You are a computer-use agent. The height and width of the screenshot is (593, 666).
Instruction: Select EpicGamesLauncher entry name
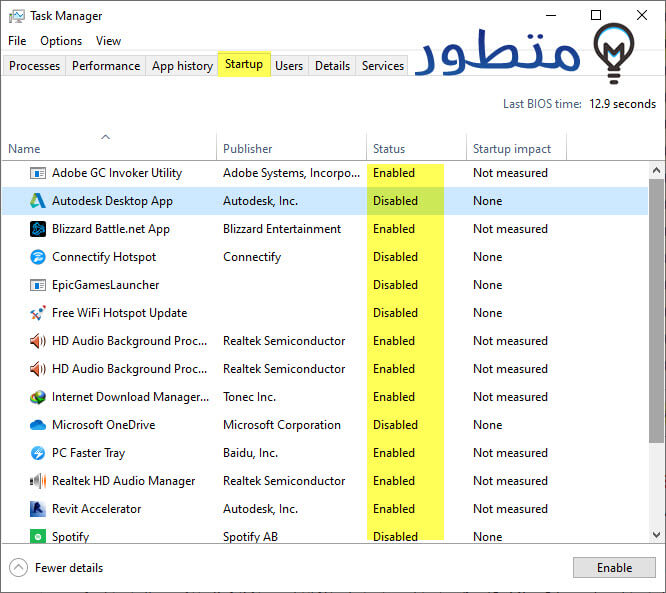tap(105, 285)
